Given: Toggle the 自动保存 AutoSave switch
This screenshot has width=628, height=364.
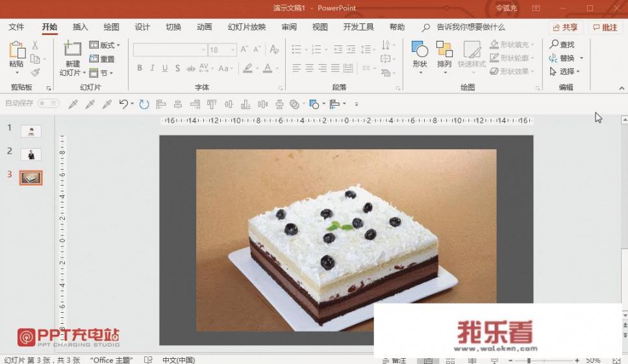Looking at the screenshot, I should pos(49,104).
